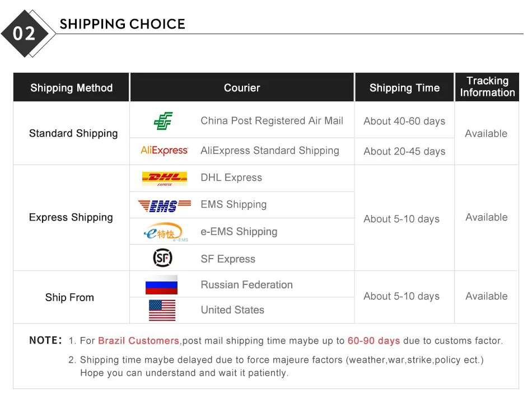
Task: Click the Express Shipping row label
Action: (x=71, y=217)
